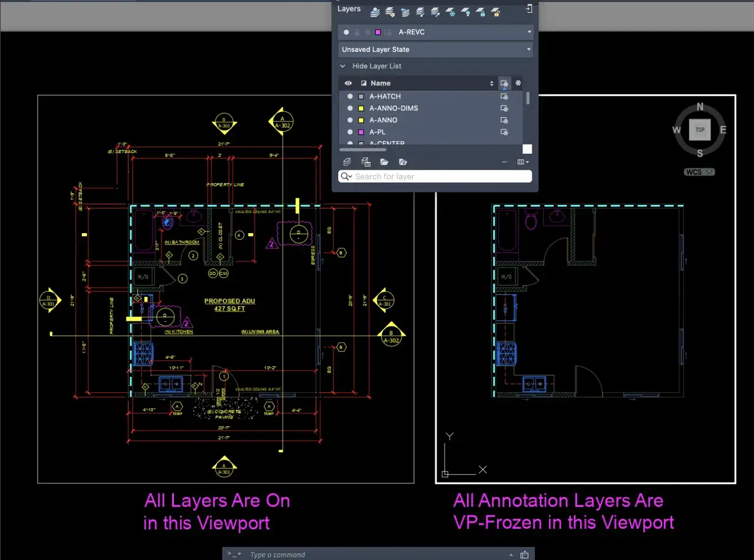754x560 pixels.
Task: Click the Turn Layer Off lightbulb icon
Action: point(465,11)
